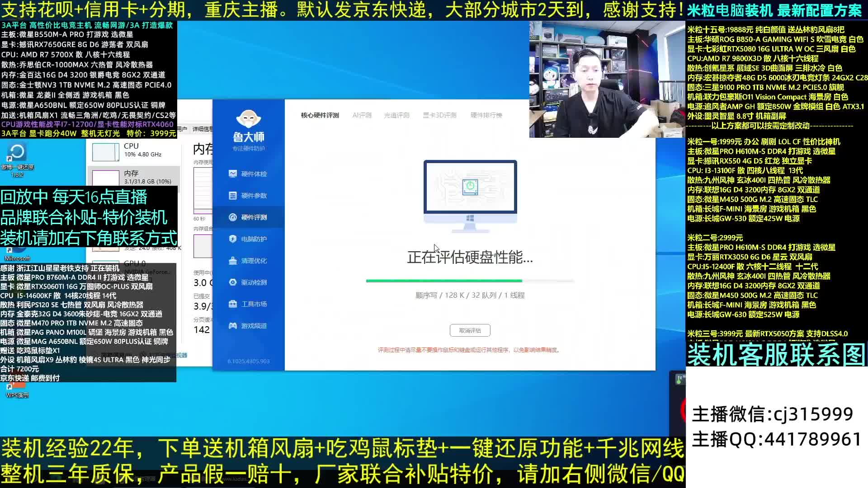Click the 内存 usage graph in Task Manager
The width and height of the screenshot is (868, 488).
[203, 190]
